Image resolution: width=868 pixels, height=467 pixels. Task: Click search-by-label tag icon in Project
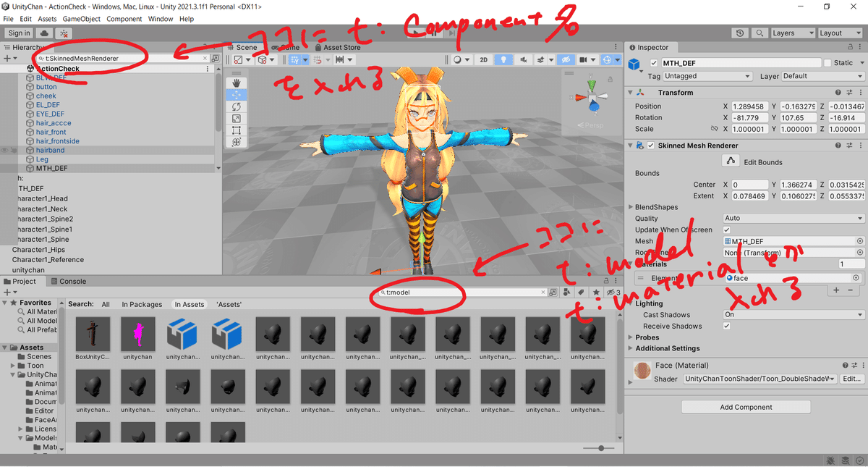[x=580, y=293]
